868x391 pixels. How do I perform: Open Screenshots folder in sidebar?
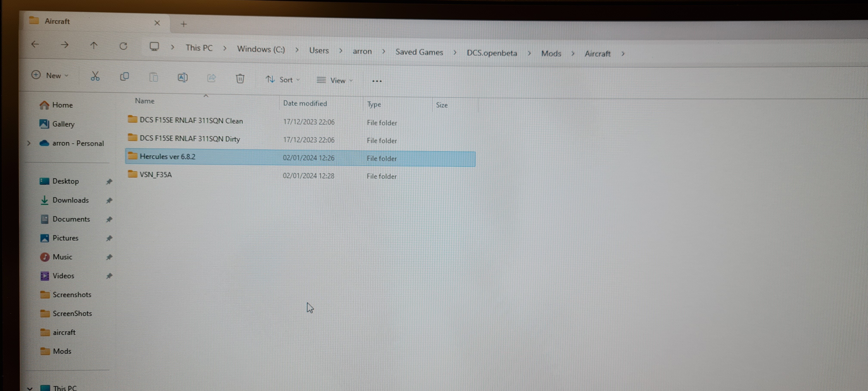(x=66, y=294)
